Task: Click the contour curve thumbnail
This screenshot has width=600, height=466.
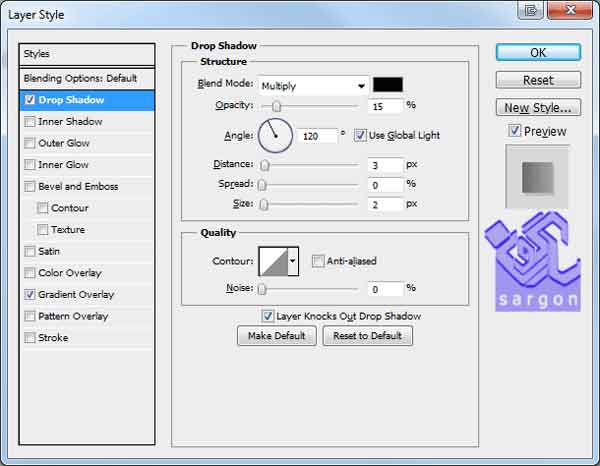Action: pyautogui.click(x=273, y=261)
